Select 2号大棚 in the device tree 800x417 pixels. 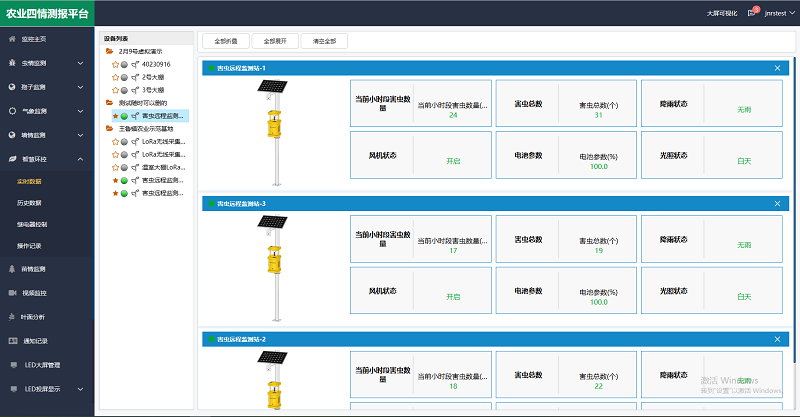pyautogui.click(x=153, y=77)
